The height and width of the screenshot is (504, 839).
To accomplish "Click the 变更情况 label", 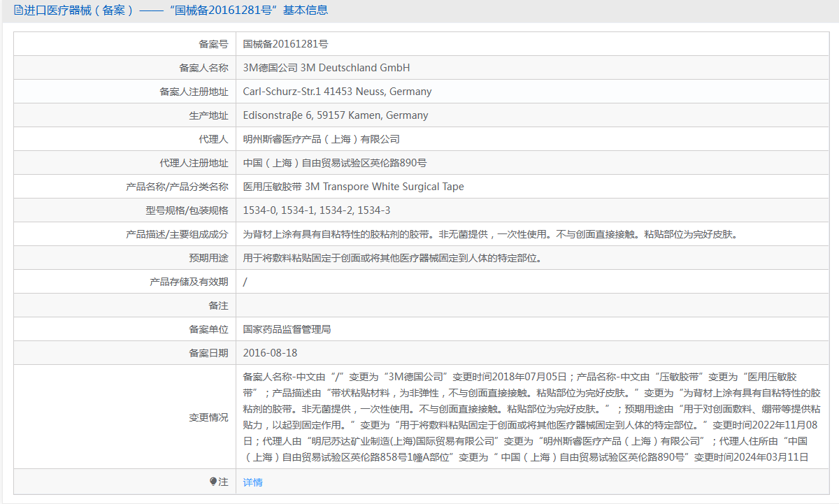I will point(208,417).
